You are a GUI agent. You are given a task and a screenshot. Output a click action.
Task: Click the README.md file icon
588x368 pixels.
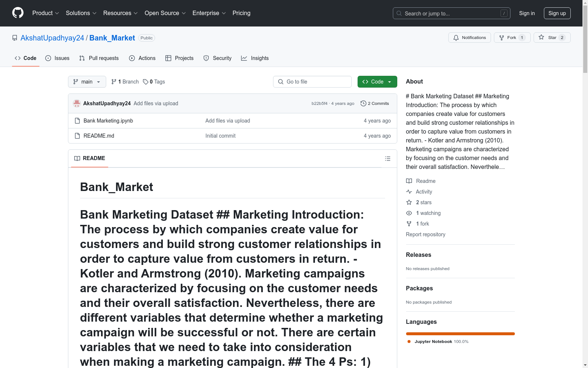pyautogui.click(x=77, y=136)
